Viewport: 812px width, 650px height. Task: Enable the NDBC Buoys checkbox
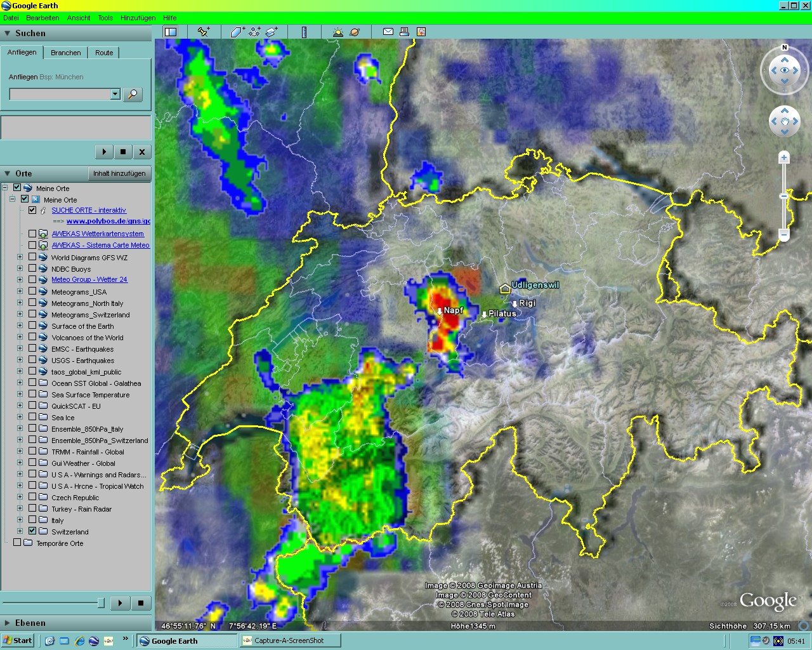[32, 269]
